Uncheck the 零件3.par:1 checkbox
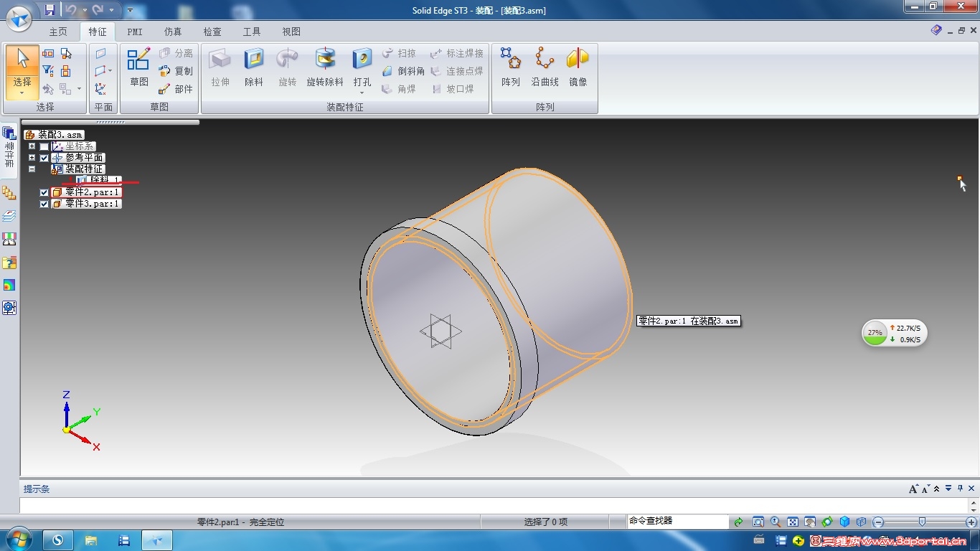980x551 pixels. click(x=44, y=204)
